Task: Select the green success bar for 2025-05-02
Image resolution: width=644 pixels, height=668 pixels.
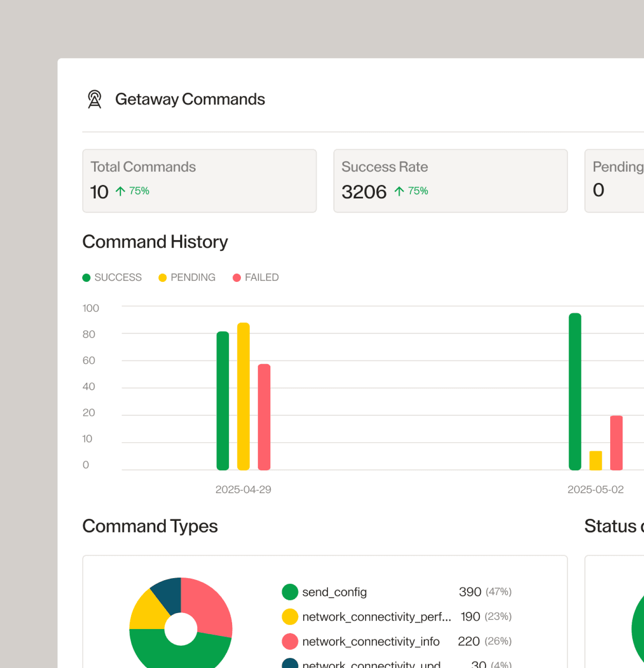Action: coord(575,392)
